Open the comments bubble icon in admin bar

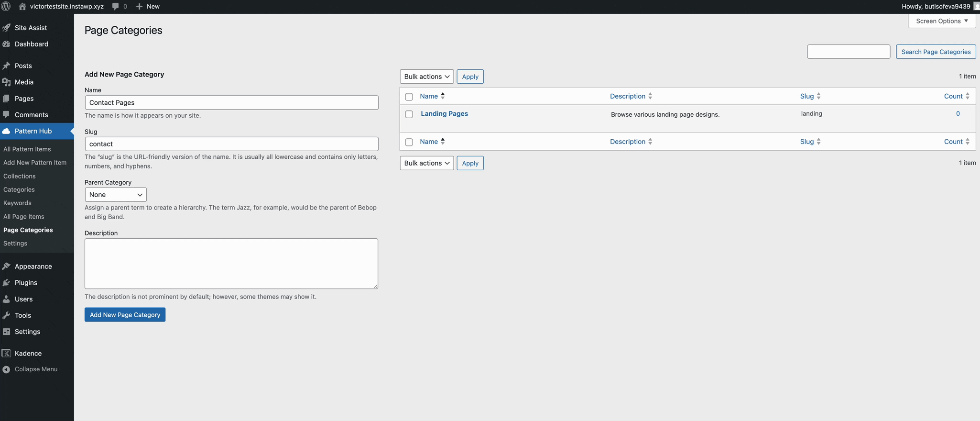(116, 6)
